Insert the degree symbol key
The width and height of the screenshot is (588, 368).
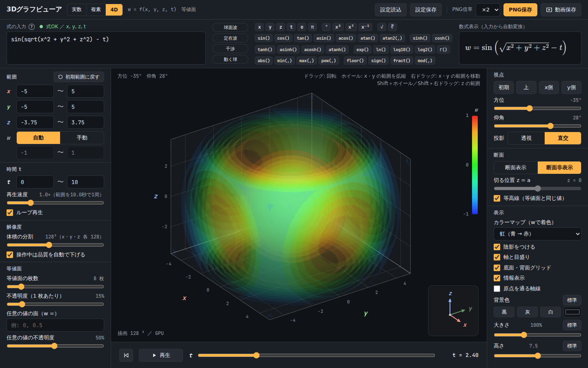(326, 27)
